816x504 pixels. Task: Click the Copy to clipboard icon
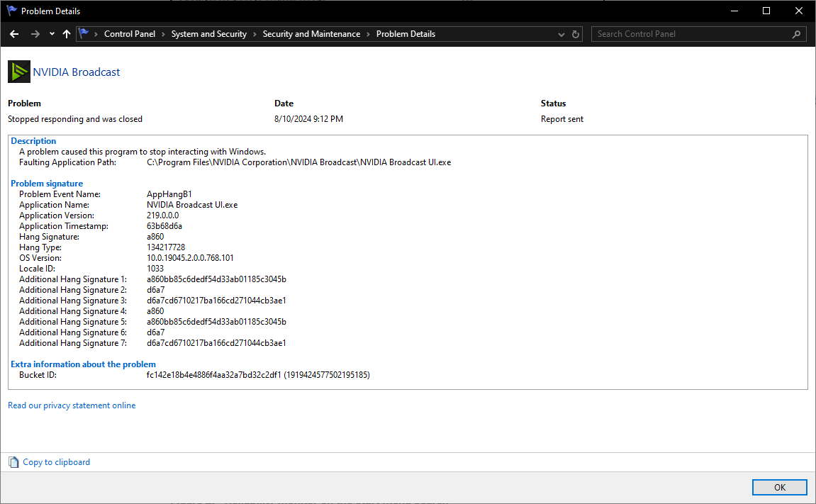point(13,461)
